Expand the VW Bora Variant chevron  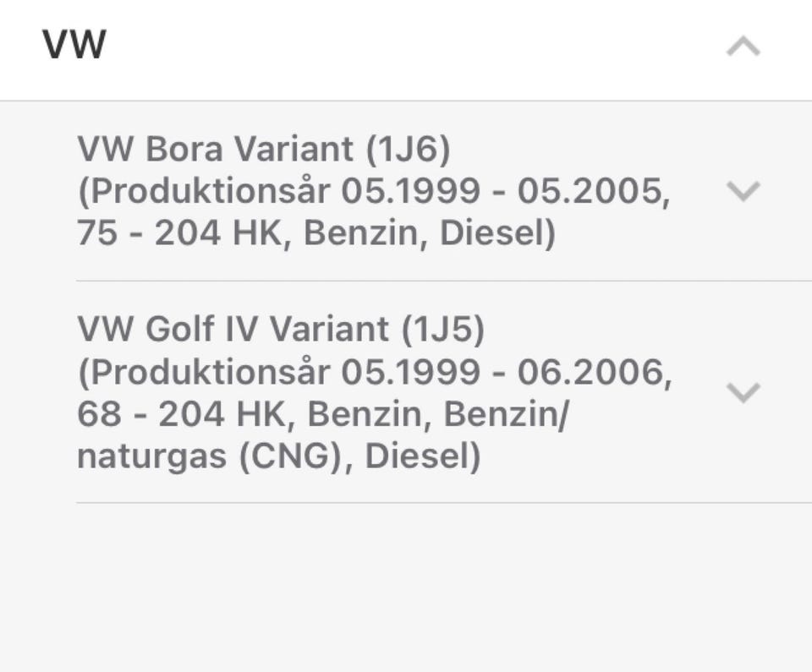coord(743,191)
